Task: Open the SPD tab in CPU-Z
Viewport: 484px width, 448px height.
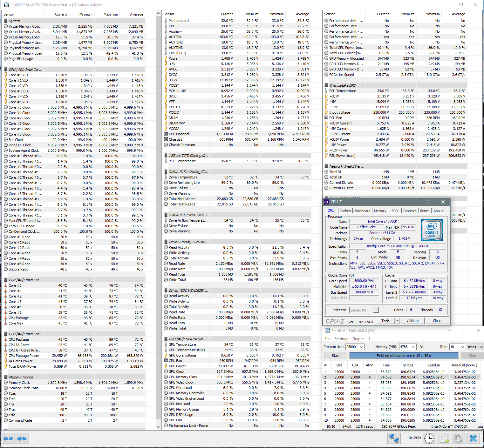Action: (394, 211)
